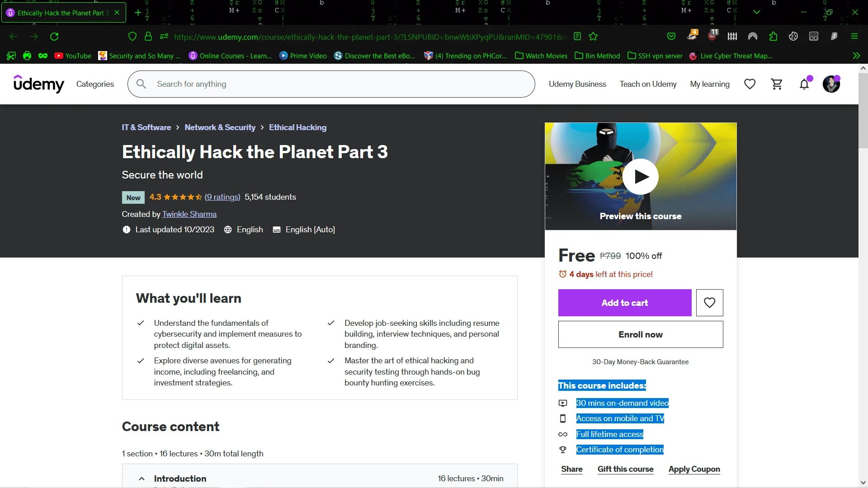Navigate to IT & Software breadcrumb
The height and width of the screenshot is (488, 868).
coord(146,127)
